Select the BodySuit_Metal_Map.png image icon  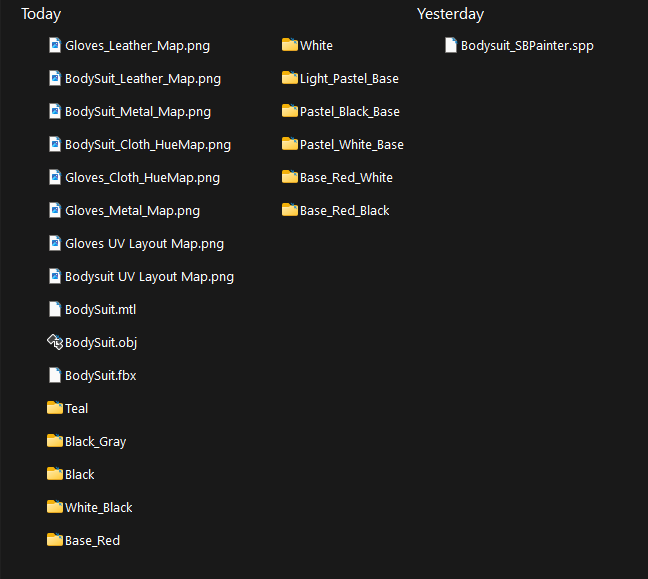[x=55, y=111]
